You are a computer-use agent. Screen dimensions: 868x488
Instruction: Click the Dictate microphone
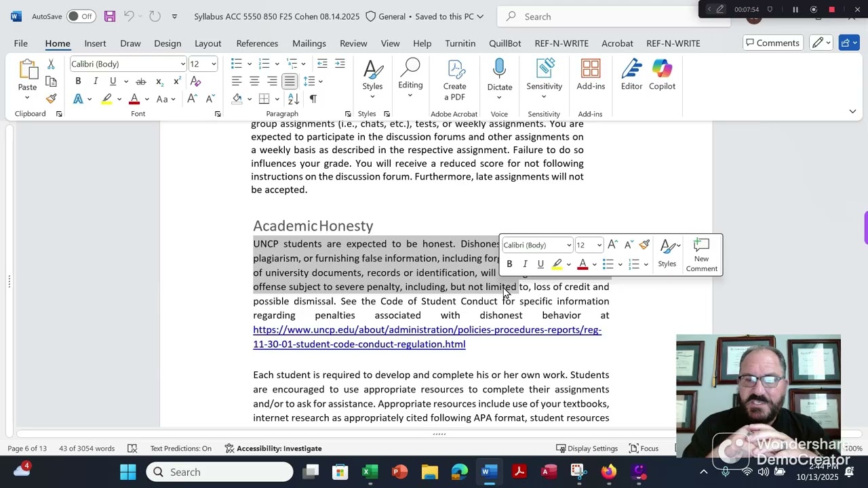(x=500, y=69)
